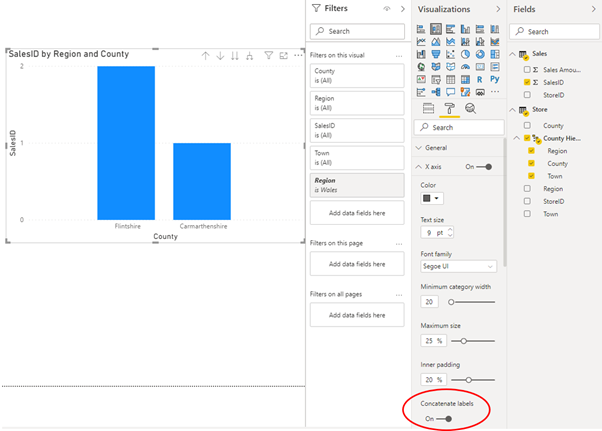Screen dimensions: 602x431
Task: Open chart More options ellipsis
Action: [x=298, y=56]
